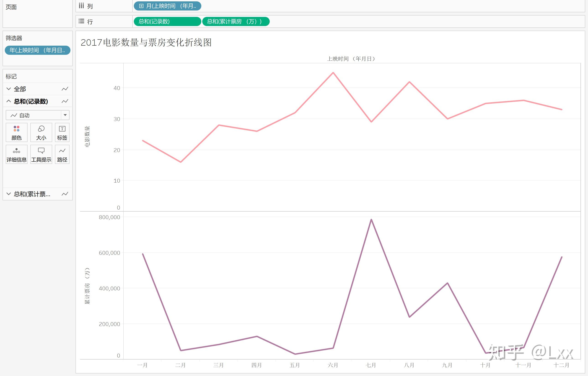The image size is (588, 376).
Task: Click the 200,000 tick on box office axis
Action: [109, 324]
